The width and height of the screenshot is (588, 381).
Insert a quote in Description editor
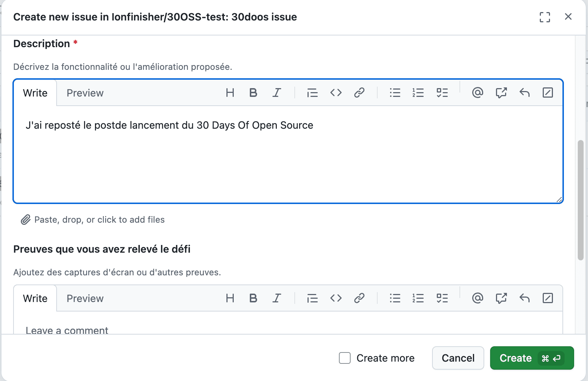click(x=312, y=93)
